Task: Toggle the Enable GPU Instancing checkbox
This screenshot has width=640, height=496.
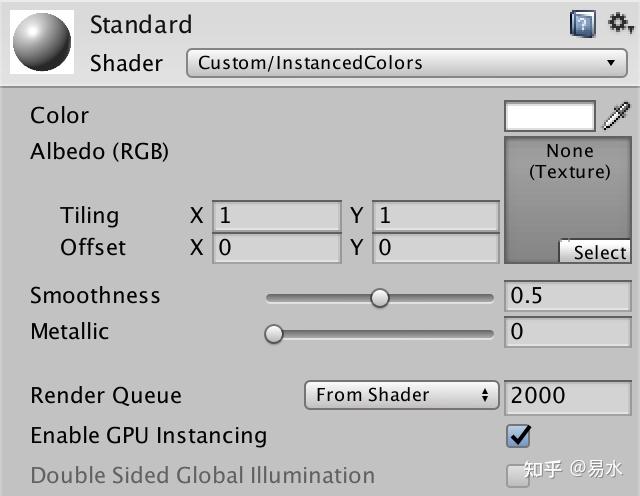Action: [x=518, y=436]
